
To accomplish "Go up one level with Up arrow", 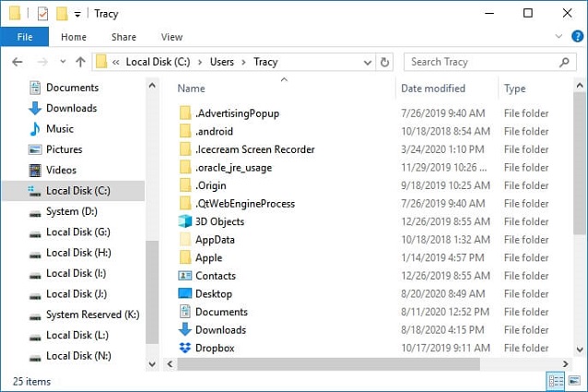I will [80, 62].
